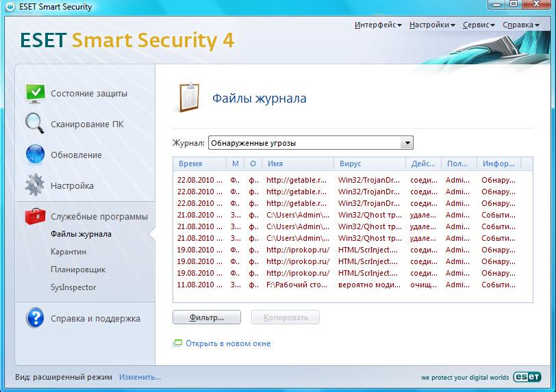Viewport: 556px width, 392px height.
Task: Click the green checkmark protection status icon
Action: [35, 94]
